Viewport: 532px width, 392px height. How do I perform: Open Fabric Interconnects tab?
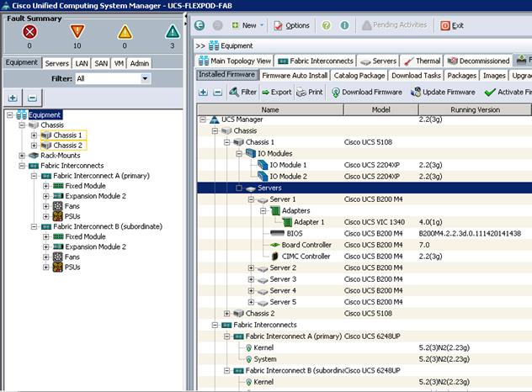316,61
